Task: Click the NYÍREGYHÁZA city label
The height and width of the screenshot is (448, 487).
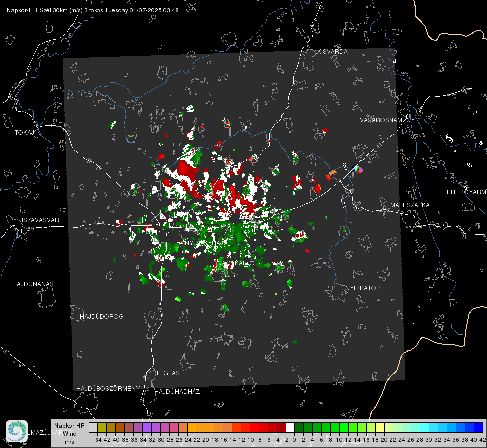Action: coord(206,243)
